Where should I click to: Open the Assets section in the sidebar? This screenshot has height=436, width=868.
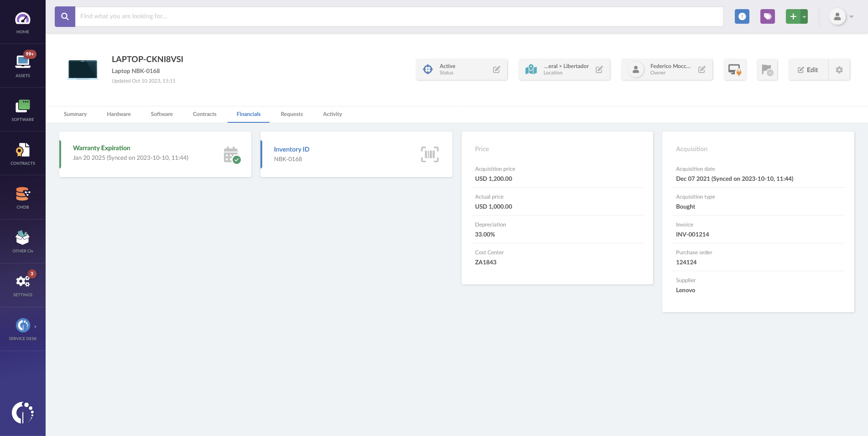[x=23, y=64]
